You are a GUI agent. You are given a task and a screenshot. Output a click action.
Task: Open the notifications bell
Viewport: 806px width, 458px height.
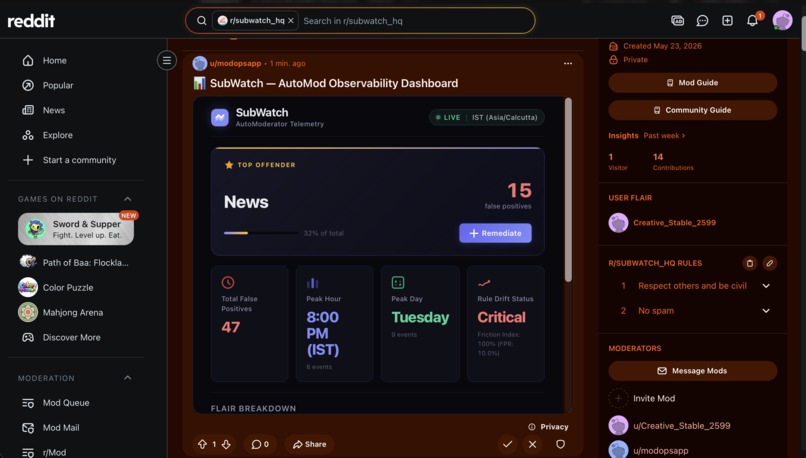[752, 21]
